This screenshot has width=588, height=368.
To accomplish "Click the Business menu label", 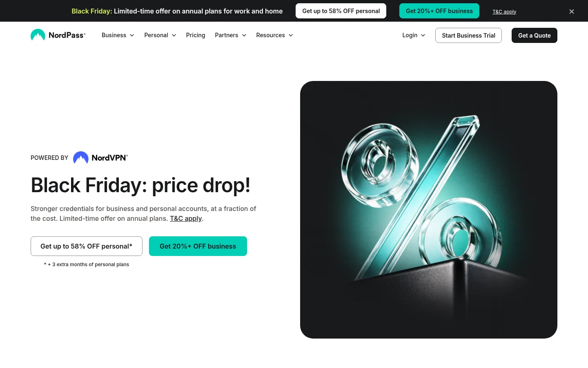I will [x=114, y=35].
